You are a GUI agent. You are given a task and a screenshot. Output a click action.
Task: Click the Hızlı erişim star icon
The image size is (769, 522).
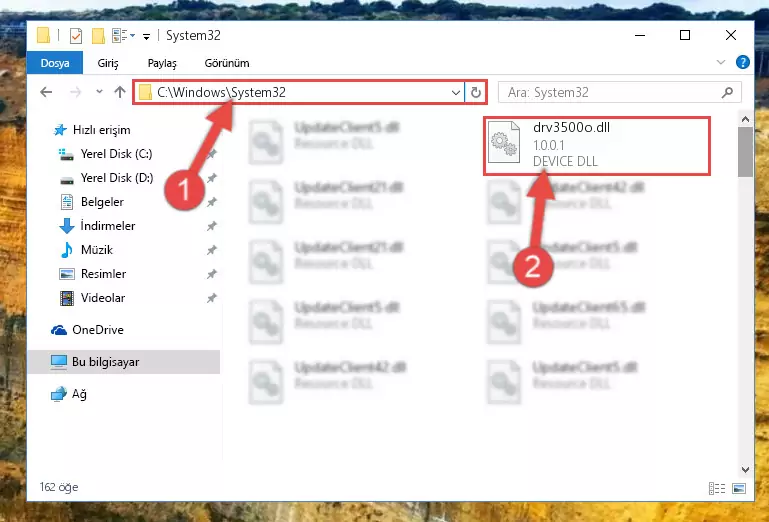(x=60, y=130)
